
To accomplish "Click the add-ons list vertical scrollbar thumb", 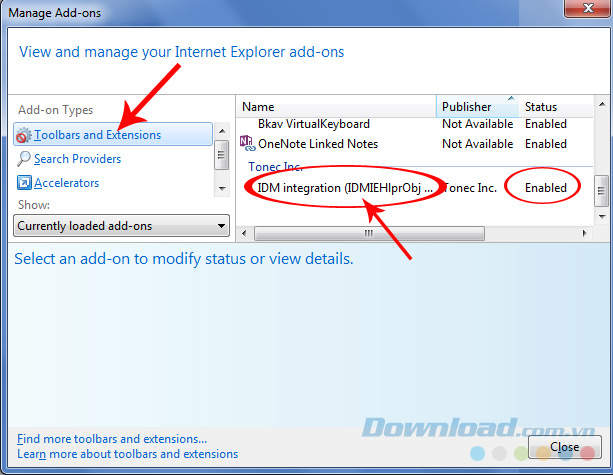I will [602, 191].
